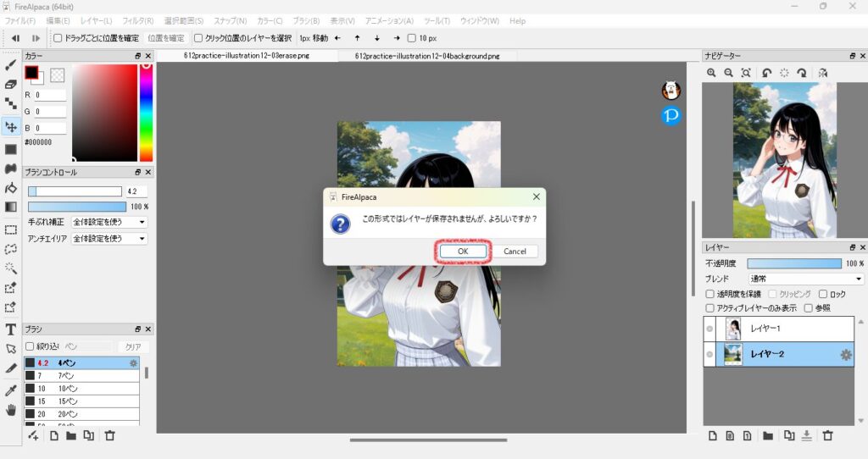Choose the Text tool
The image size is (868, 459).
11,329
